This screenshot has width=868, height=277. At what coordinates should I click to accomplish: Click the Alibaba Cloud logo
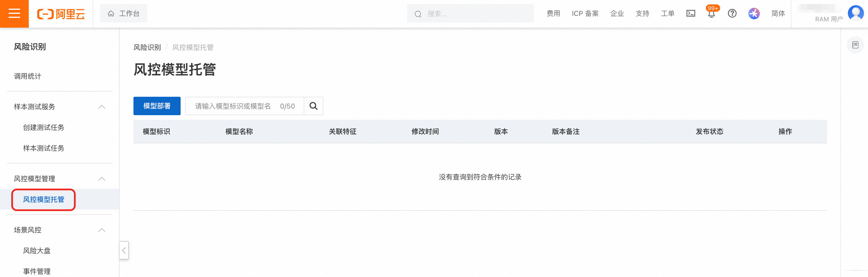pos(61,14)
